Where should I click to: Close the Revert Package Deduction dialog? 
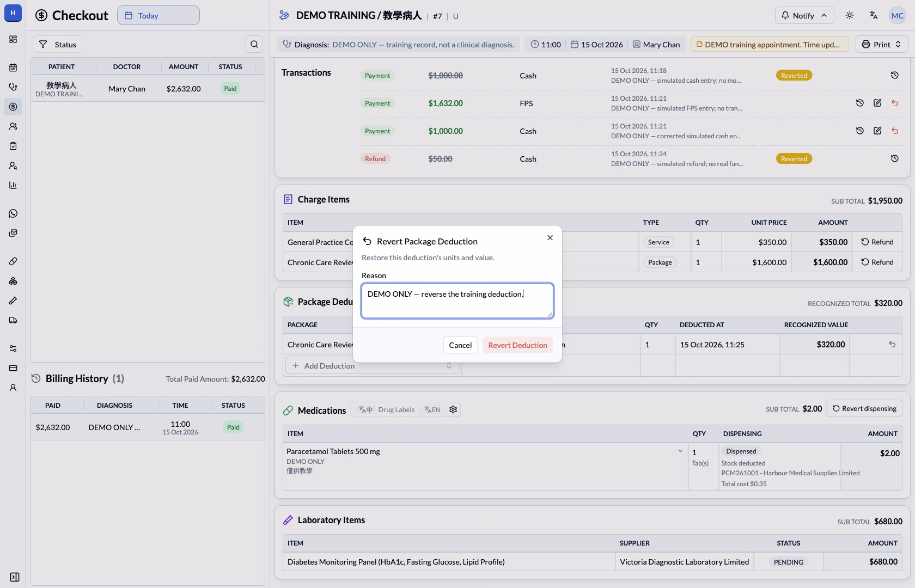(x=550, y=237)
